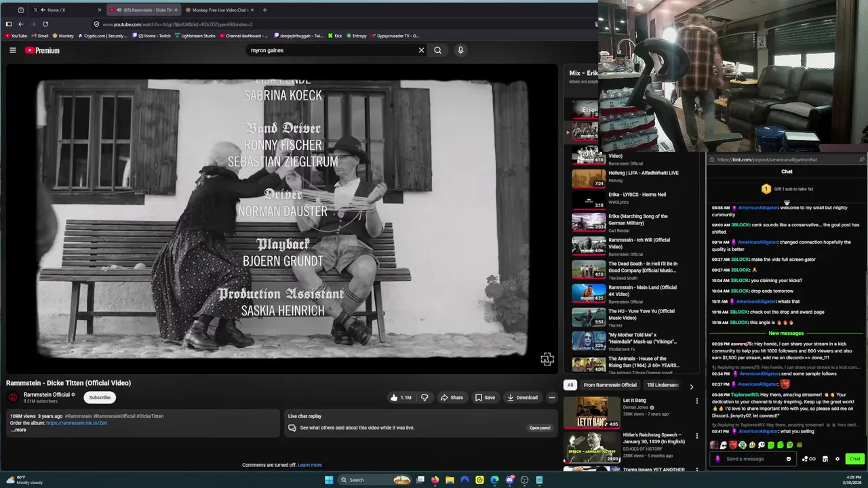This screenshot has height=488, width=868.
Task: Close the Rammstein YouTube browser tab
Action: point(177,10)
